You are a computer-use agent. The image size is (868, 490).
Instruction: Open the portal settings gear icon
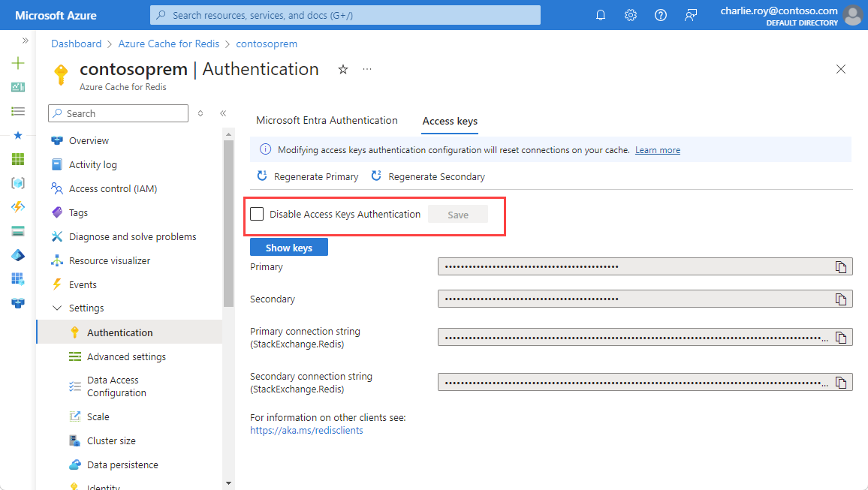pos(630,14)
